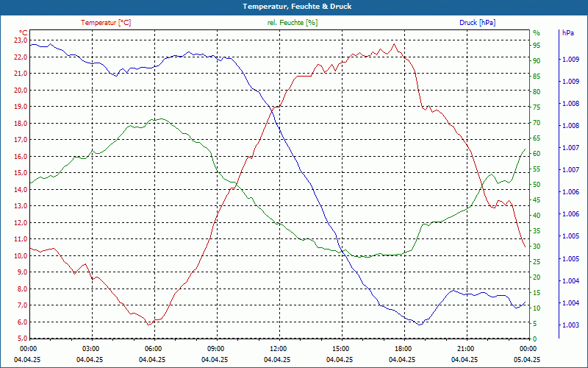Click the "60" humidity axis value
Screen dimensions: 588x368
coord(537,154)
